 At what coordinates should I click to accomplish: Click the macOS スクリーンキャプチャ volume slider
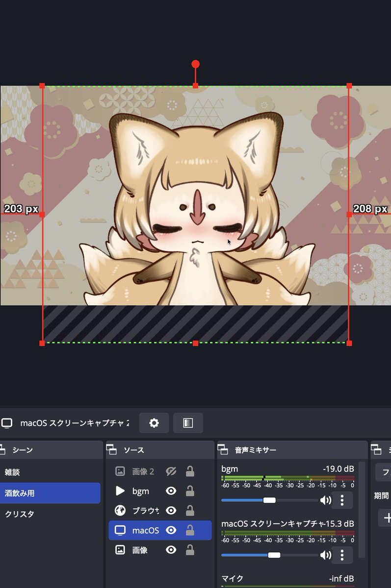(269, 555)
